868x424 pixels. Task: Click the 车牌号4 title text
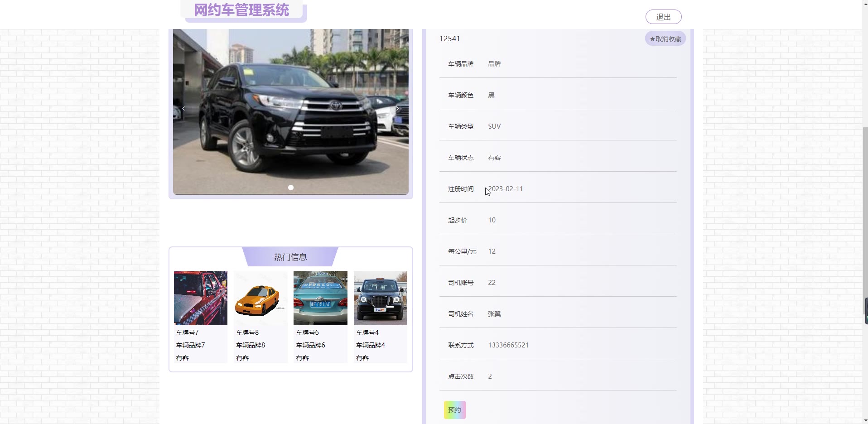coord(367,332)
